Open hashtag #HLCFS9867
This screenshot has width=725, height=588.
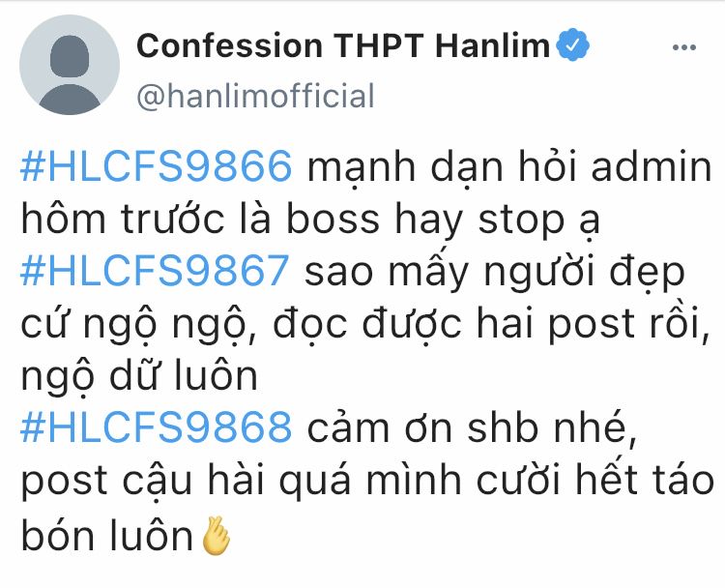tap(155, 270)
